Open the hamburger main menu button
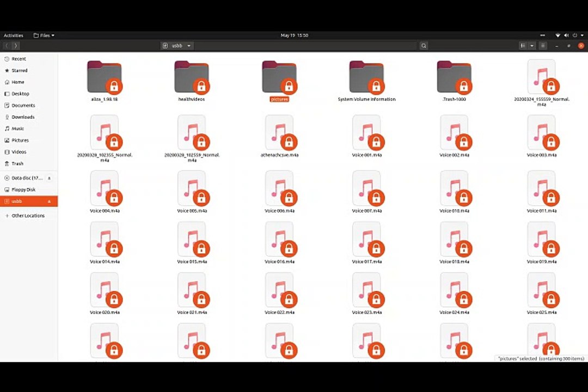588x392 pixels. 543,46
